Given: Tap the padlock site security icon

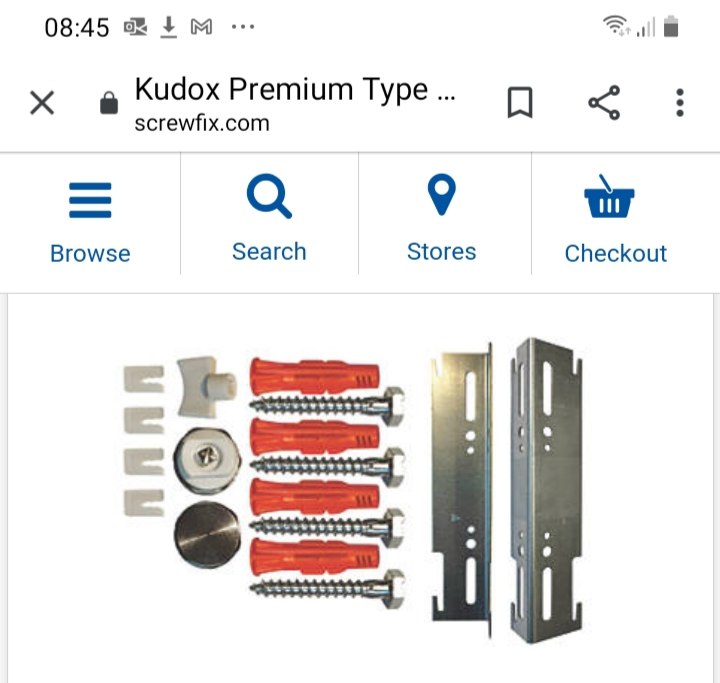Looking at the screenshot, I should 109,102.
